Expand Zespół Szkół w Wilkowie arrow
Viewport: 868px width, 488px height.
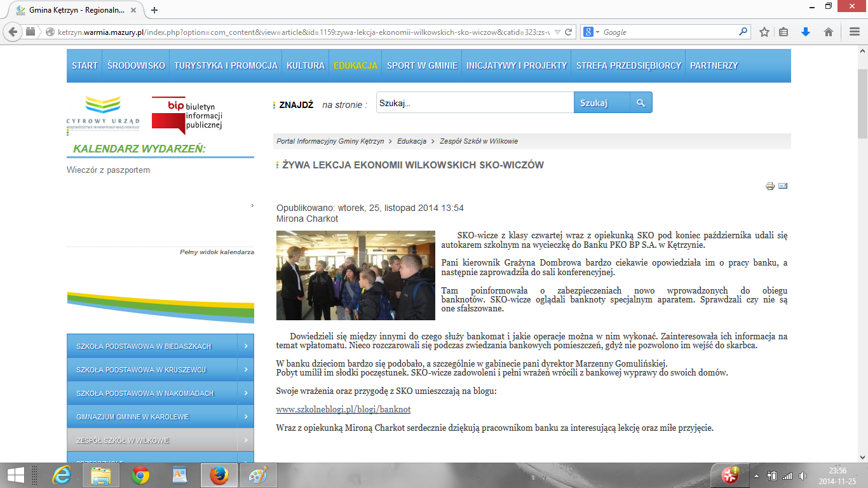(245, 440)
